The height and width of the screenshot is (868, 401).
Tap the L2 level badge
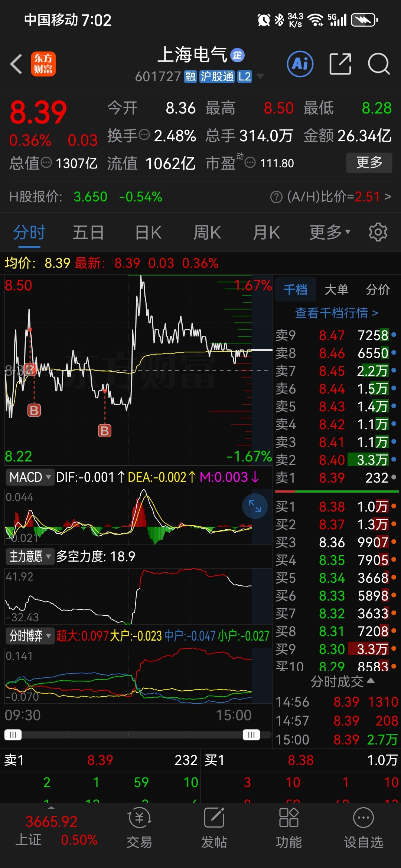[x=245, y=76]
